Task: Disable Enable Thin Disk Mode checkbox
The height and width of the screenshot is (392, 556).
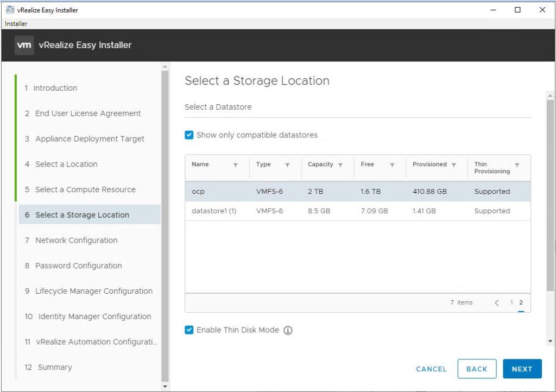Action: [189, 330]
